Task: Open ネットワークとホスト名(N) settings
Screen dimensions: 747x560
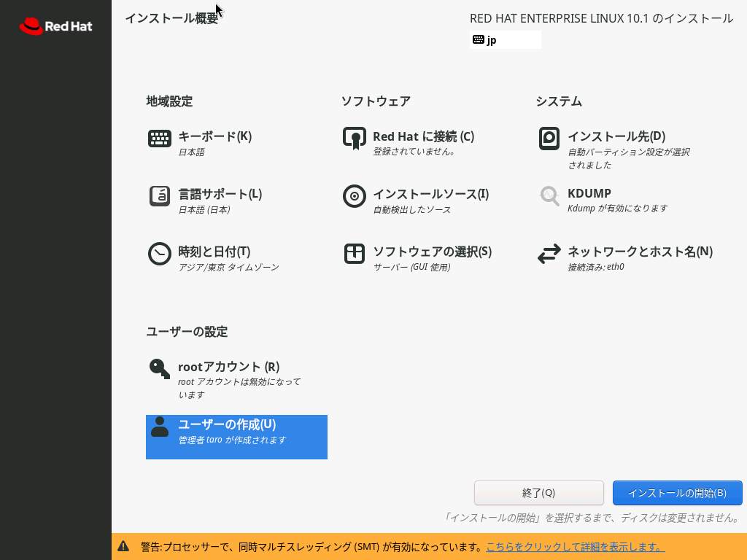Action: [x=640, y=252]
